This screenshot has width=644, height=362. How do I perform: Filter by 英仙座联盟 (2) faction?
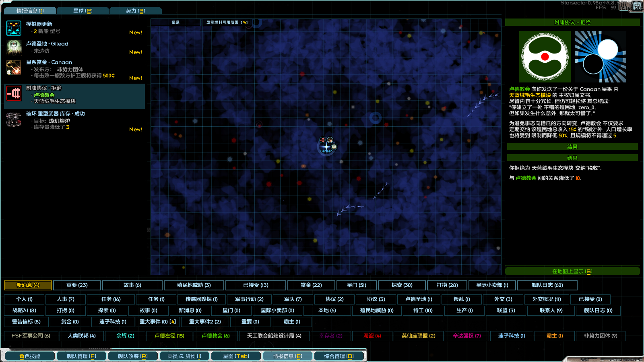419,336
